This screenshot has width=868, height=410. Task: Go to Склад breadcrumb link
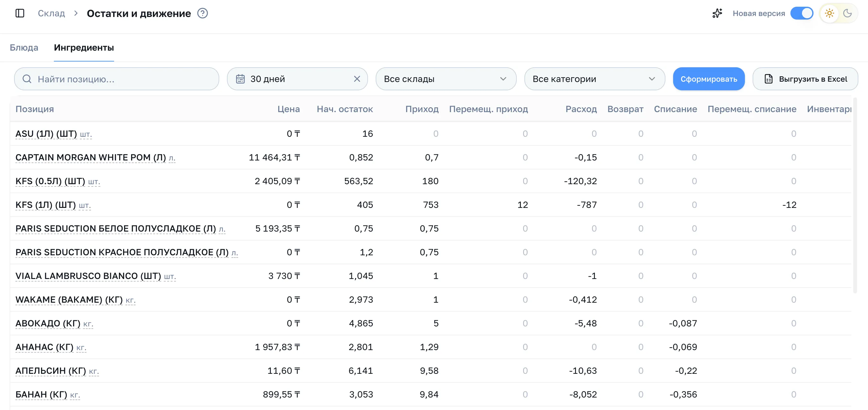pyautogui.click(x=51, y=13)
